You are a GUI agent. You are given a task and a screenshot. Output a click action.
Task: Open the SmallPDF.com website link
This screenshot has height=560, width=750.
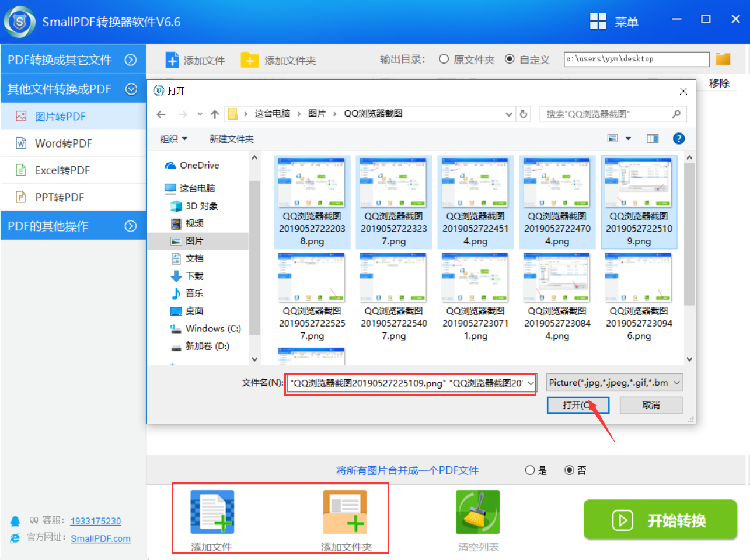tap(100, 538)
